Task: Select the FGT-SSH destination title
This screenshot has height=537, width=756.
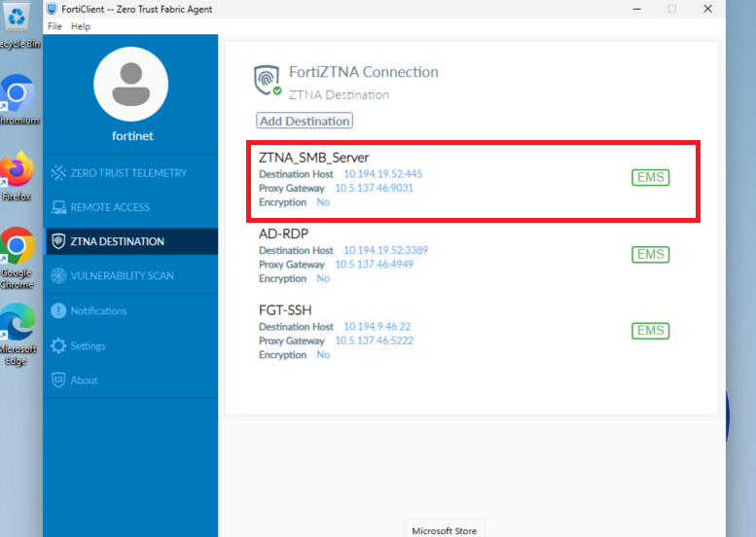Action: click(x=285, y=310)
